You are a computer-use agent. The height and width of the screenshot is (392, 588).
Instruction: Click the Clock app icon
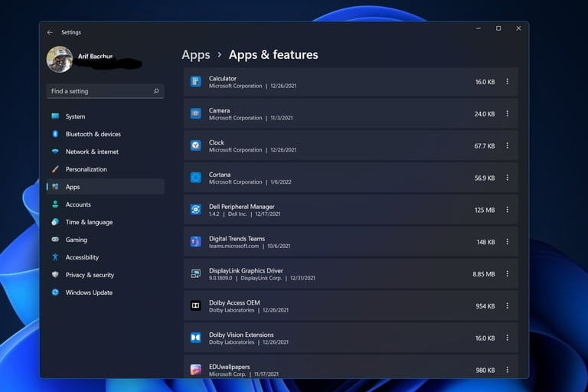tap(196, 145)
